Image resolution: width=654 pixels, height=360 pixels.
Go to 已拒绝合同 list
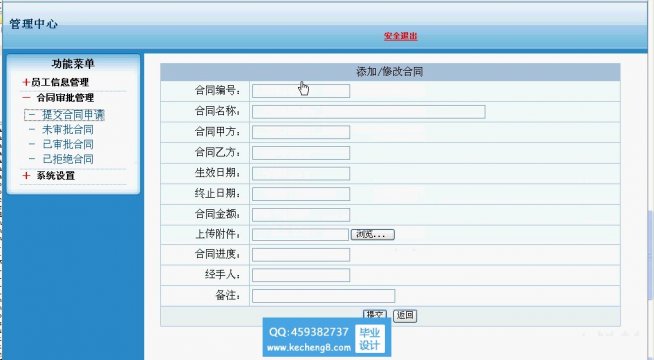[68, 159]
